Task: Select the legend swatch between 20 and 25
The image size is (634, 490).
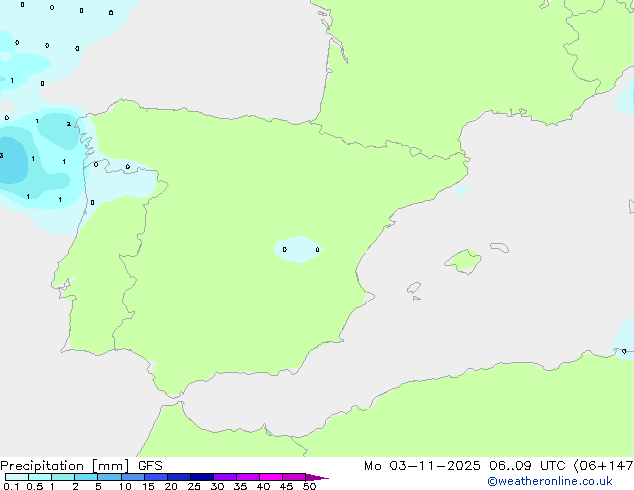Action: tap(179, 477)
